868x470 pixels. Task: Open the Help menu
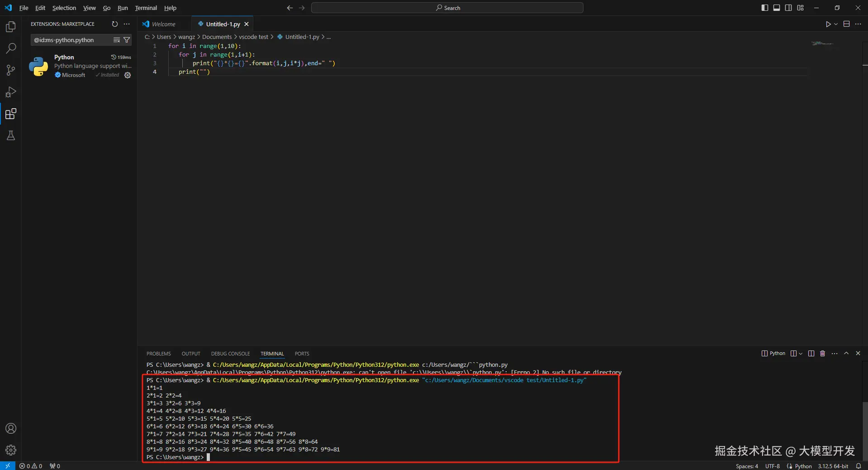(170, 8)
